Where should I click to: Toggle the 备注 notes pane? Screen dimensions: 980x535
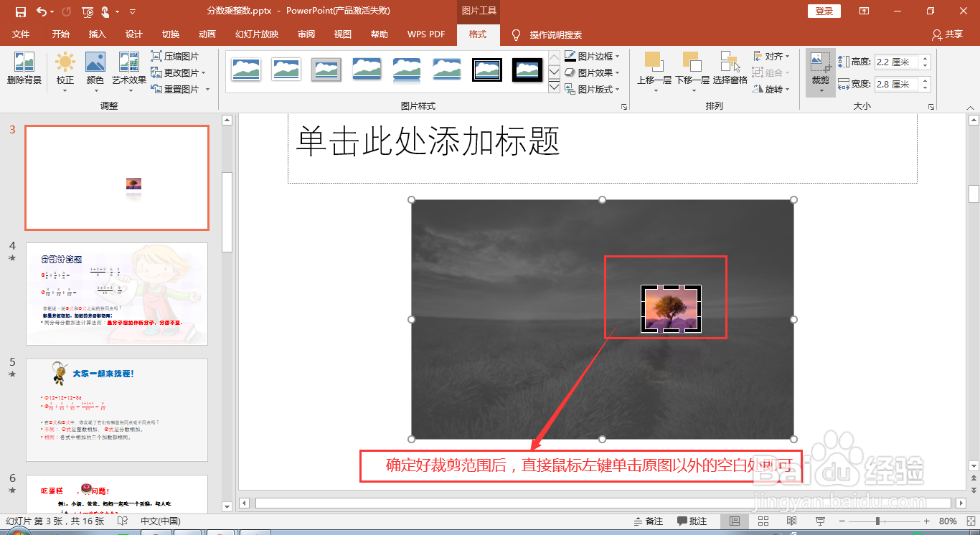(649, 521)
